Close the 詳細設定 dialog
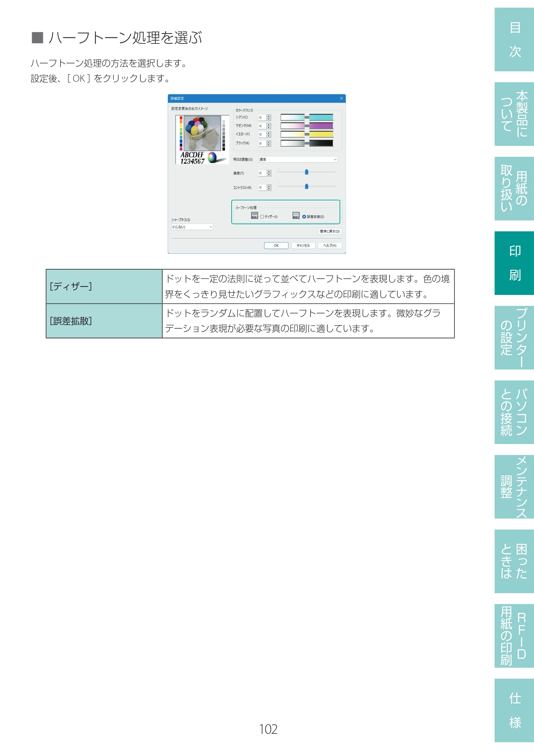 pyautogui.click(x=341, y=99)
